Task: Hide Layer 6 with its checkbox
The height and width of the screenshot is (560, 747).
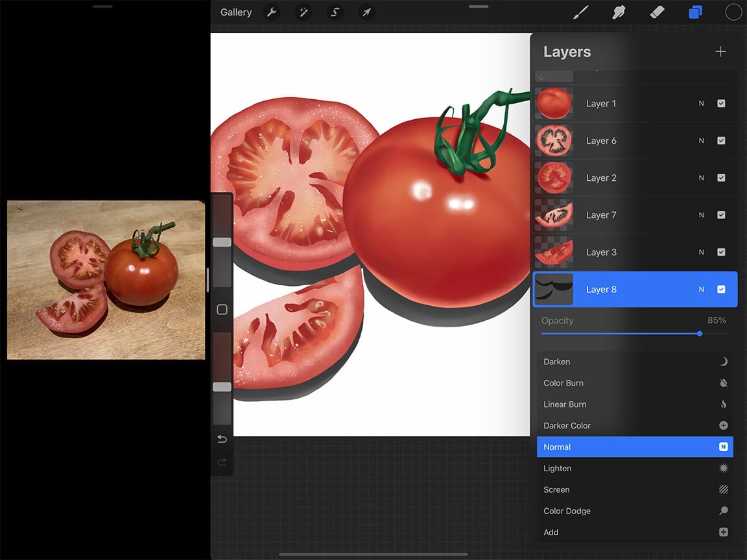Action: pyautogui.click(x=721, y=141)
